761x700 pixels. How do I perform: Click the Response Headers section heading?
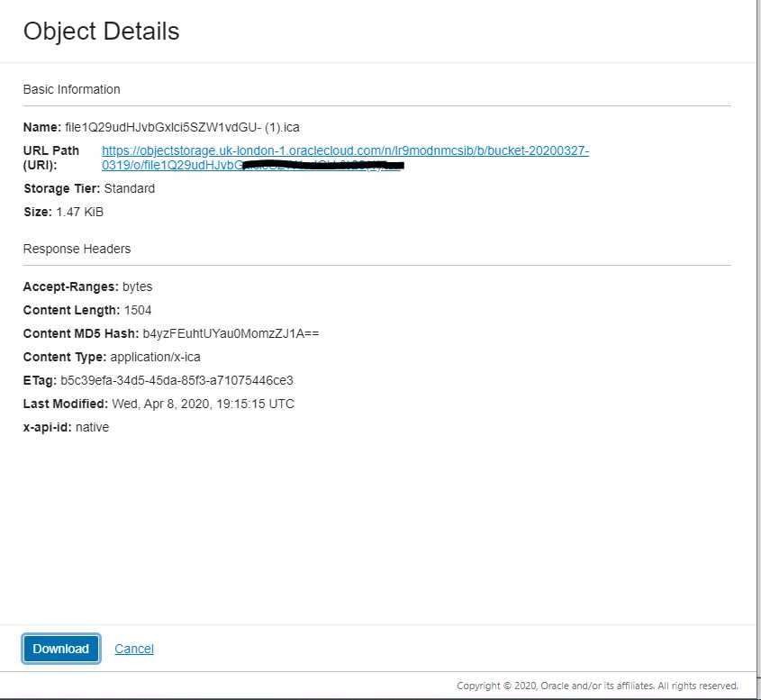77,249
